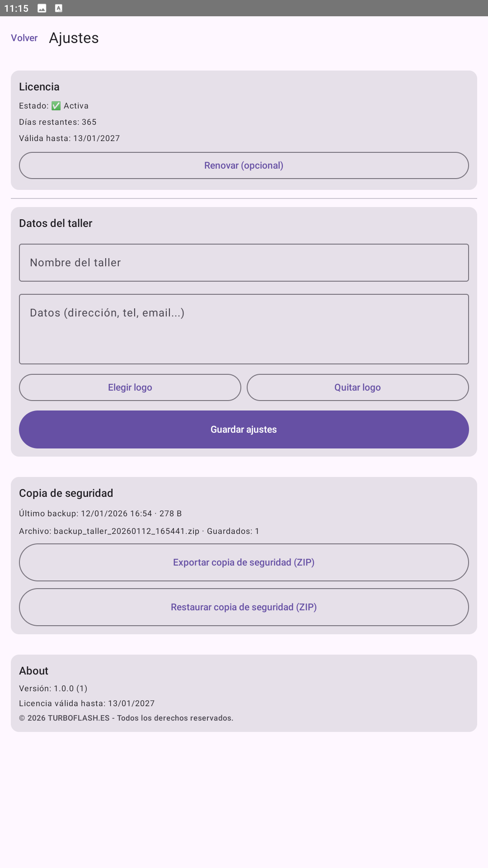
Task: Click the Licencia section header
Action: coord(39,87)
